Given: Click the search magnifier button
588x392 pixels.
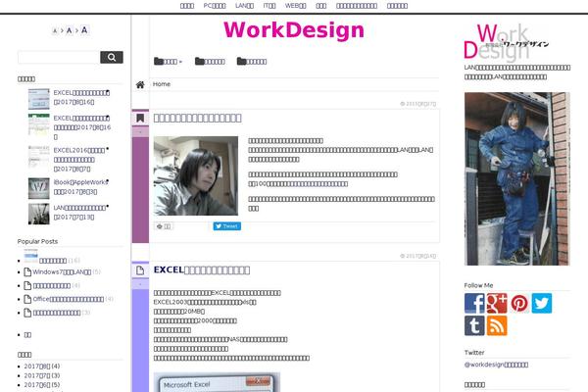Looking at the screenshot, I should (112, 57).
